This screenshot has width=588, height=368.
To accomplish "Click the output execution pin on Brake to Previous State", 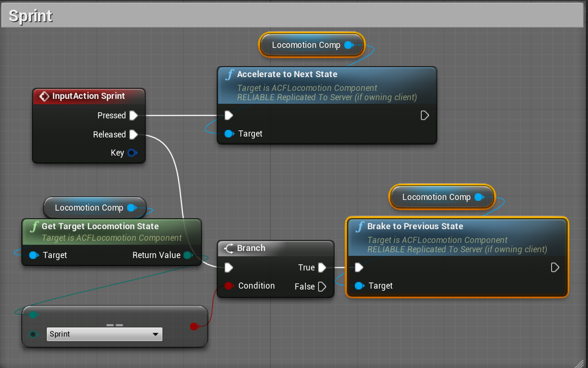I will point(555,268).
